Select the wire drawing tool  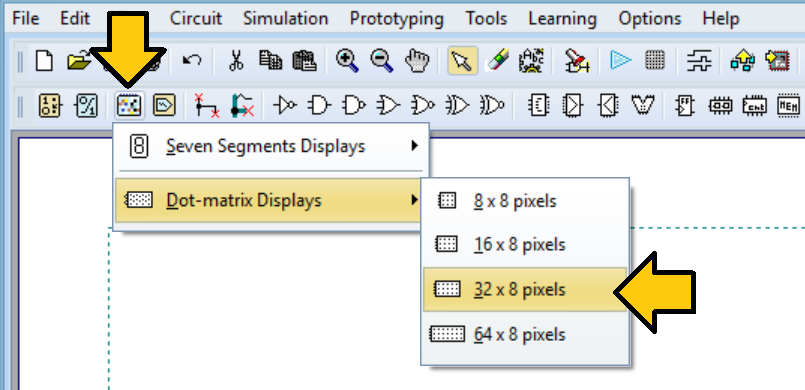[x=207, y=106]
